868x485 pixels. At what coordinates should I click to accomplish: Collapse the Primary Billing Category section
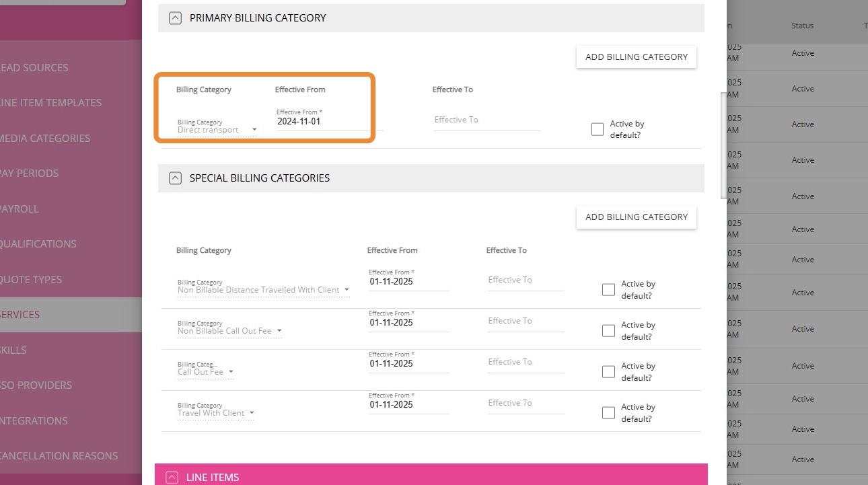[x=175, y=18]
